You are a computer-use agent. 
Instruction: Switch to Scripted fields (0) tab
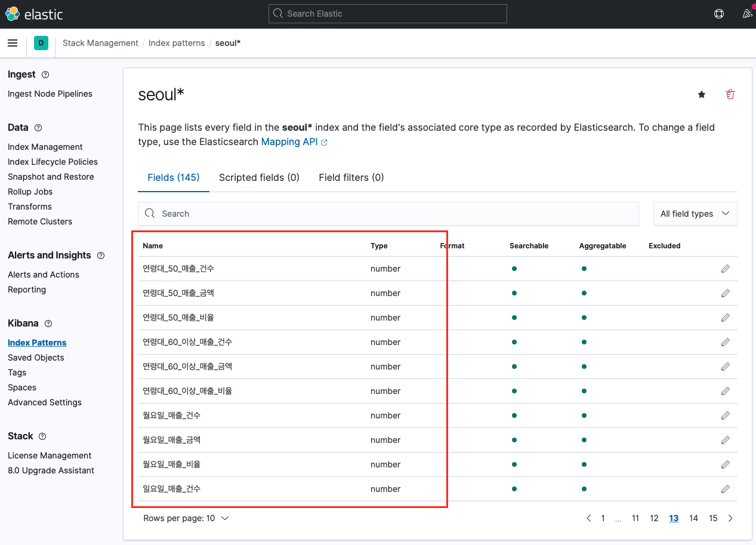259,177
